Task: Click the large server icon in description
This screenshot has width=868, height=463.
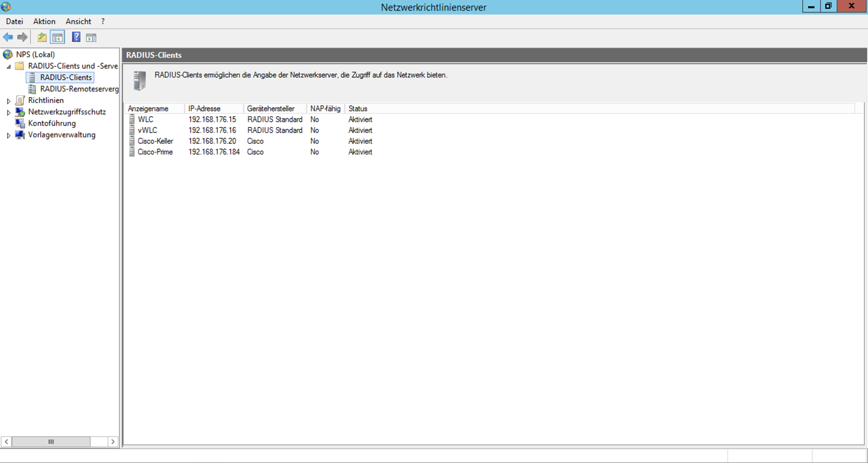Action: (x=140, y=81)
